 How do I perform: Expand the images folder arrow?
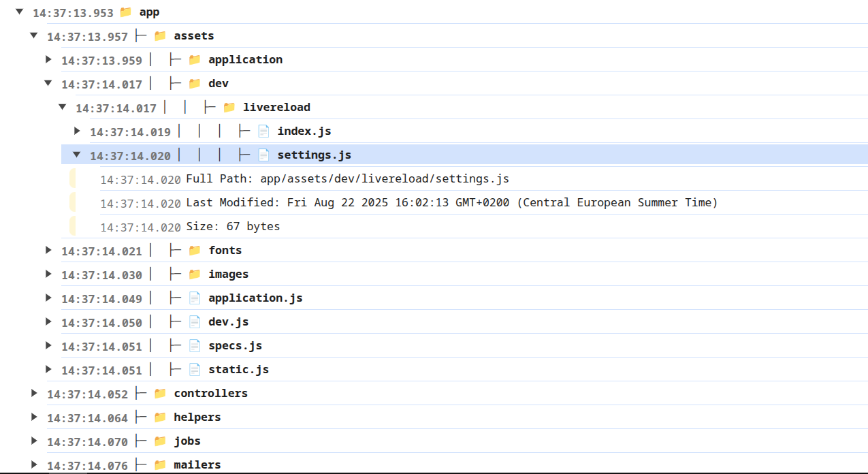pos(48,274)
